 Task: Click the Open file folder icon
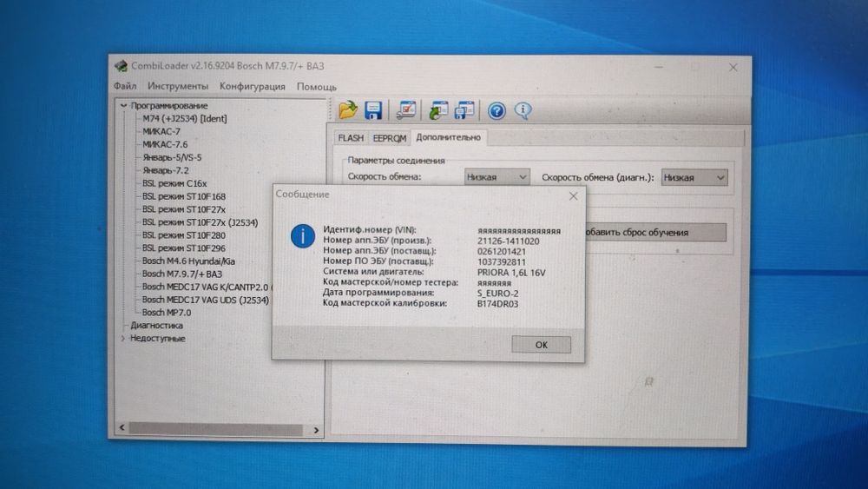(x=348, y=109)
